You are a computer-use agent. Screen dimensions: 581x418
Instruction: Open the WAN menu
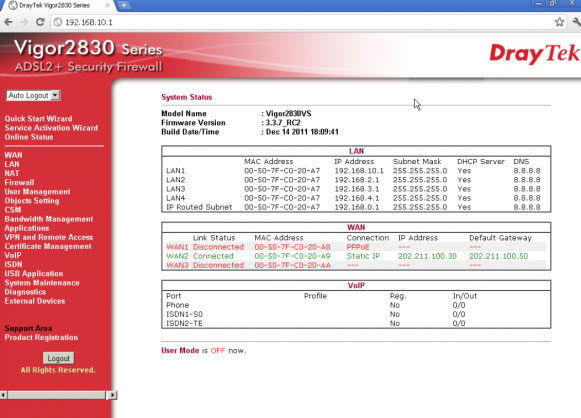pyautogui.click(x=13, y=155)
